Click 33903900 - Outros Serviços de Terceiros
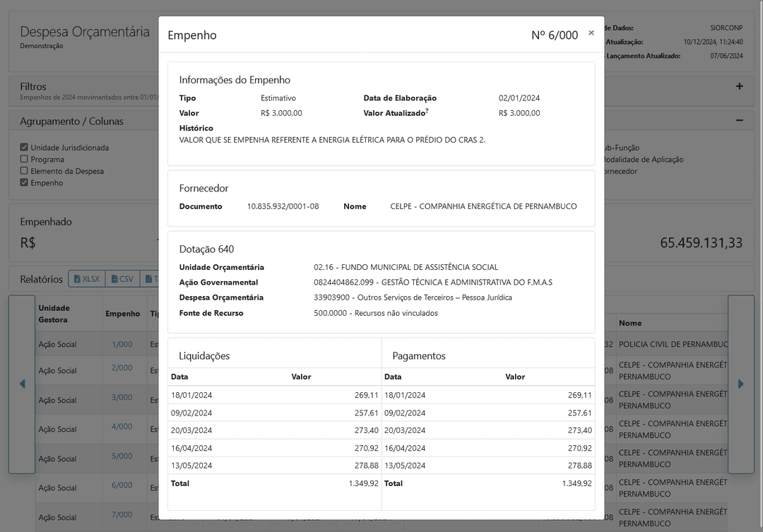The width and height of the screenshot is (763, 532). click(x=413, y=297)
